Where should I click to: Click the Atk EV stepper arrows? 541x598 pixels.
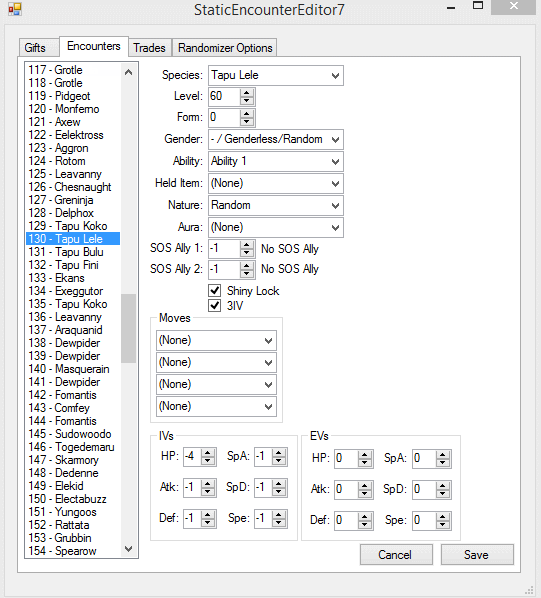365,489
